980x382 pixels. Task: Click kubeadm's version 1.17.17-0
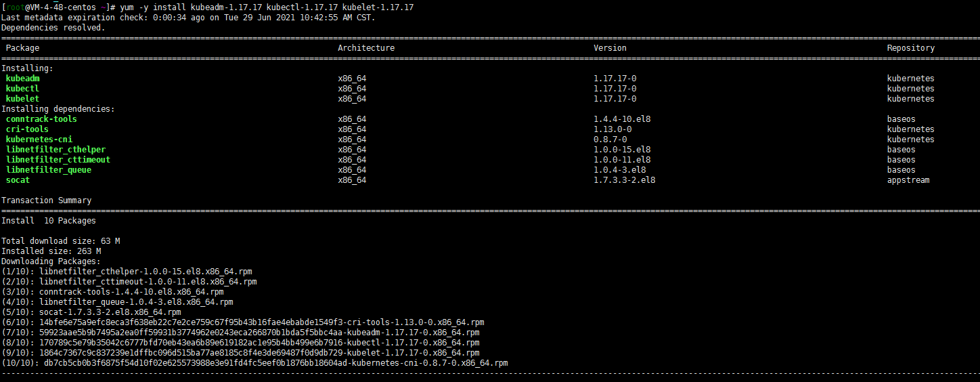615,79
